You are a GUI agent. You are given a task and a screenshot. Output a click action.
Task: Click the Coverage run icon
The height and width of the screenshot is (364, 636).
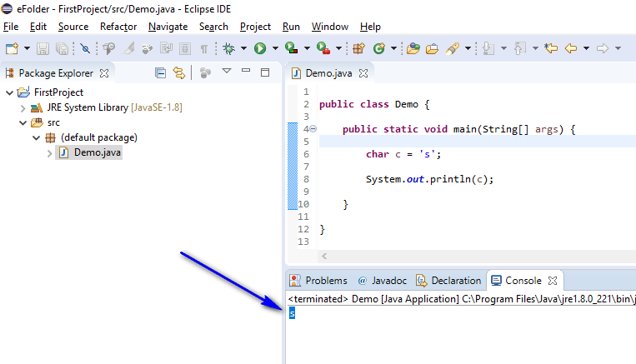tap(291, 48)
